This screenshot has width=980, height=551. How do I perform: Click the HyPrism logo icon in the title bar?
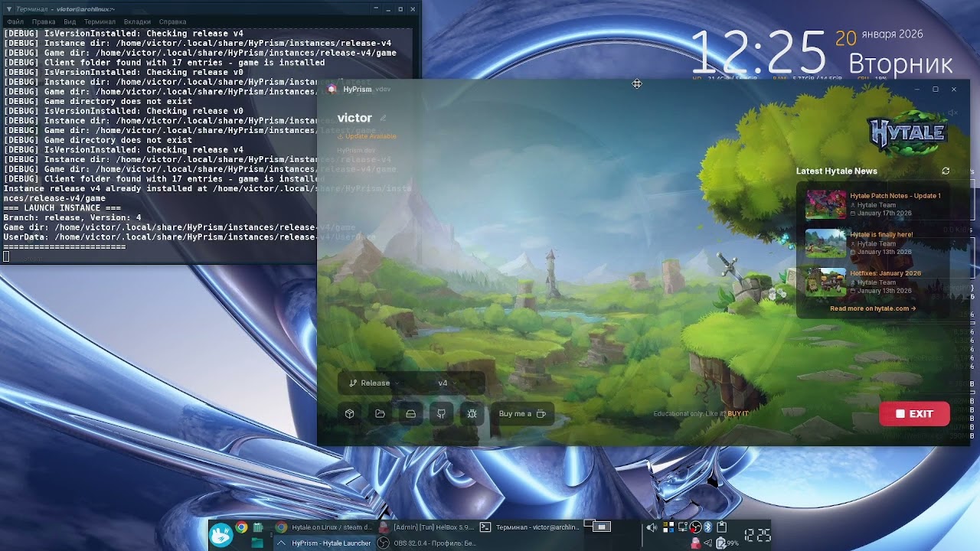[x=332, y=90]
